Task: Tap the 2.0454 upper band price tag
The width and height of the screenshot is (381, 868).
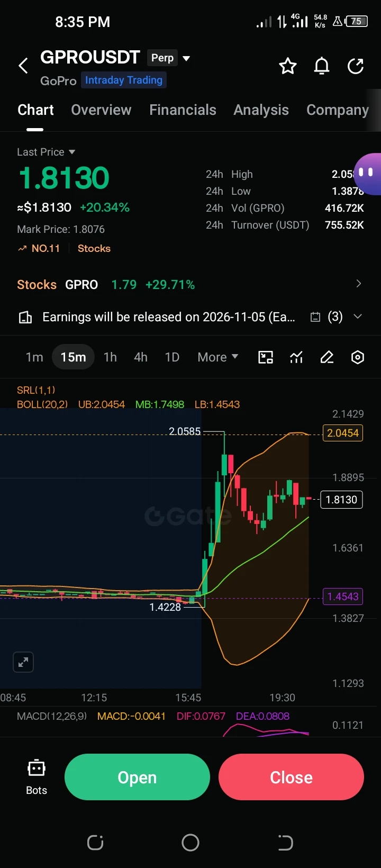Action: 343,433
